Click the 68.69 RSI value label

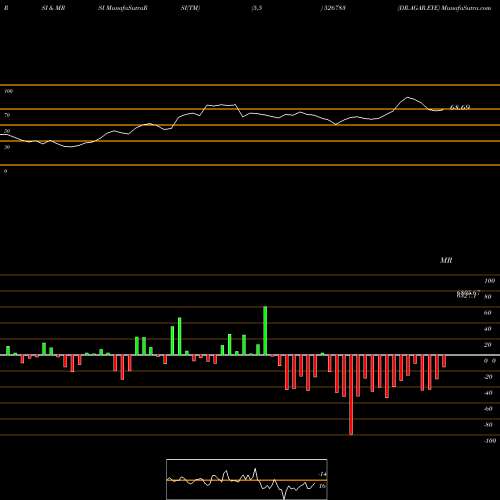(x=460, y=107)
